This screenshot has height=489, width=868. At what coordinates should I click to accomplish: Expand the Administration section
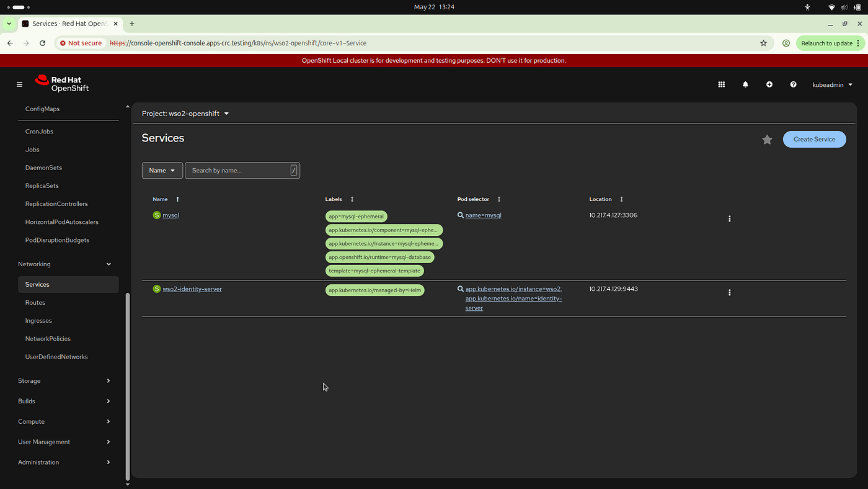(64, 463)
